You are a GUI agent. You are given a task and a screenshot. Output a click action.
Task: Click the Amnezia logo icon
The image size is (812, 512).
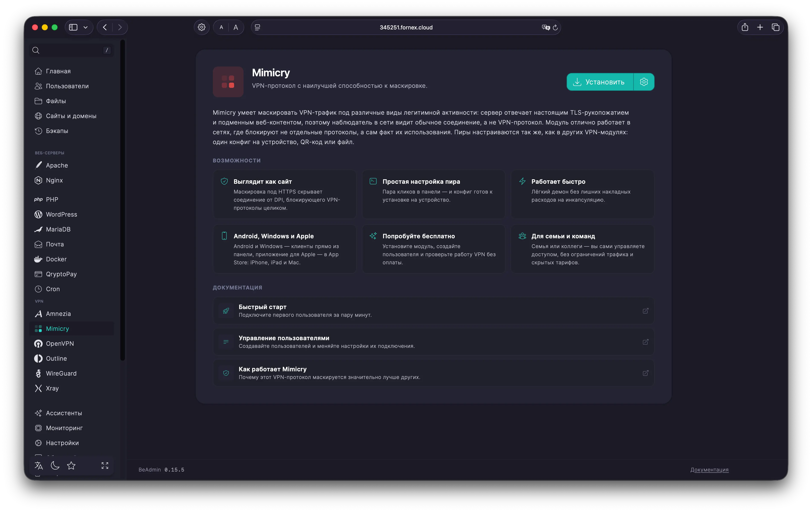(x=38, y=314)
